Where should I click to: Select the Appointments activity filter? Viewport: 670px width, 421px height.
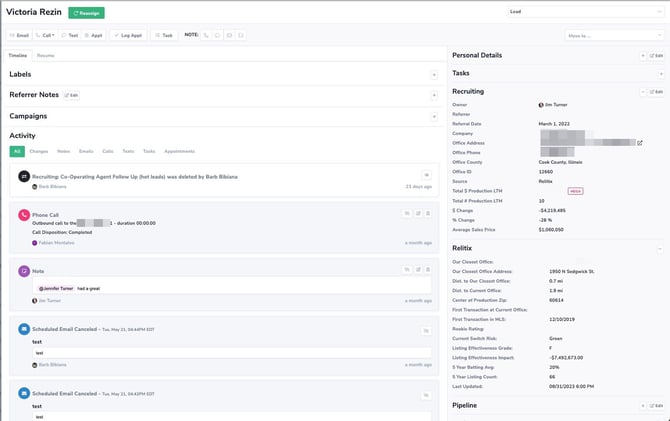180,151
